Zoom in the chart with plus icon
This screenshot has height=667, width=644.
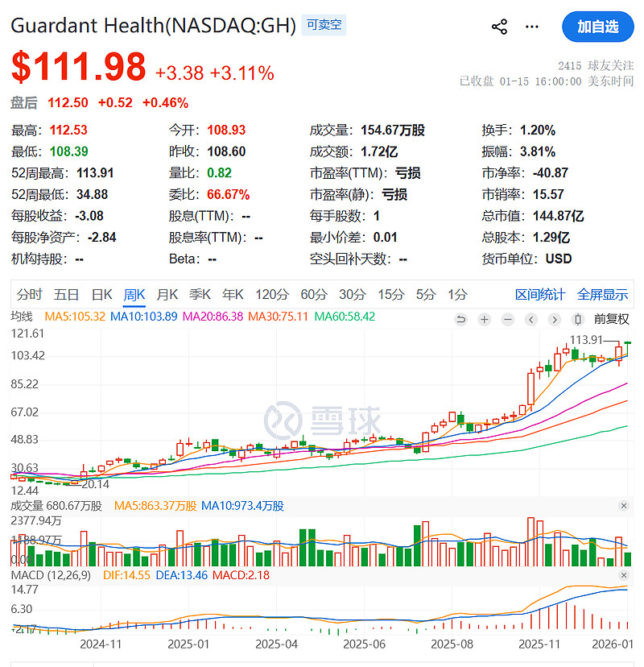click(484, 319)
